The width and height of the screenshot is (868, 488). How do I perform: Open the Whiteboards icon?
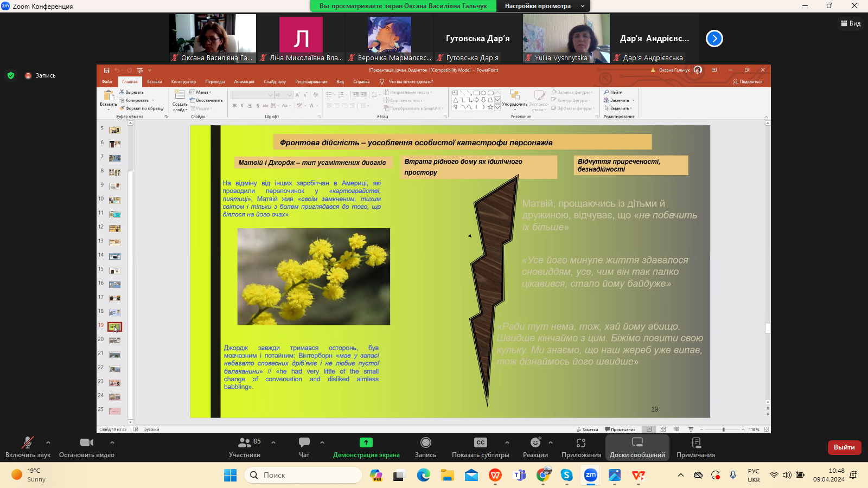click(x=637, y=443)
